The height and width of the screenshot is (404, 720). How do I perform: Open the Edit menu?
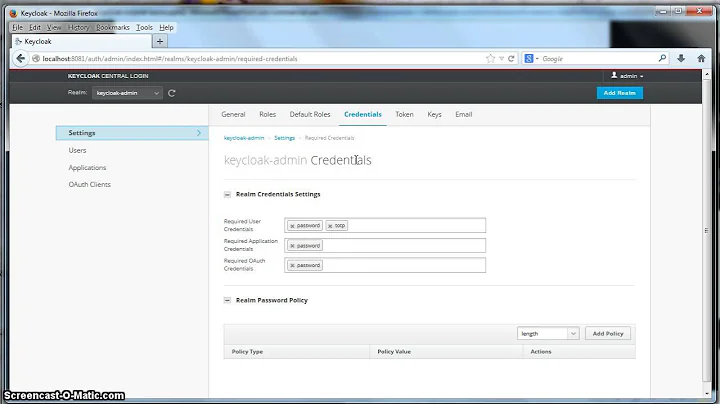click(35, 28)
